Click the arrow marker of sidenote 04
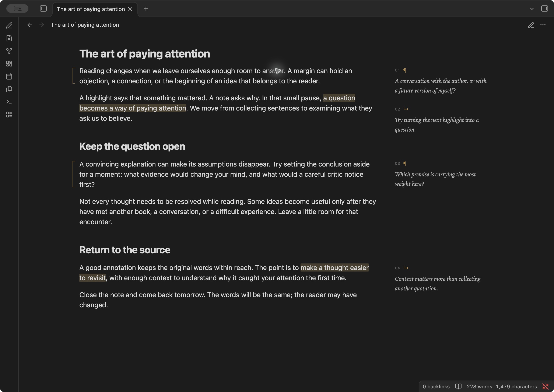Viewport: 554px width, 392px height. (x=406, y=268)
